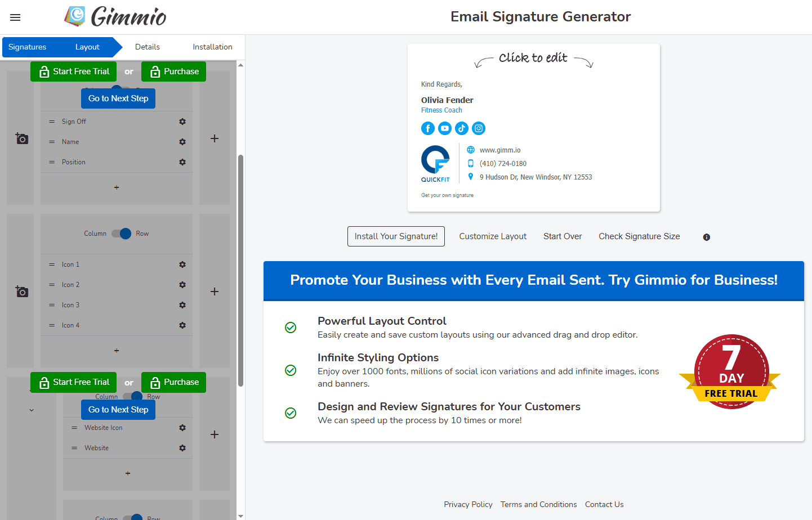Image resolution: width=812 pixels, height=520 pixels.
Task: Open settings gear for Icon 3 row
Action: click(x=182, y=305)
